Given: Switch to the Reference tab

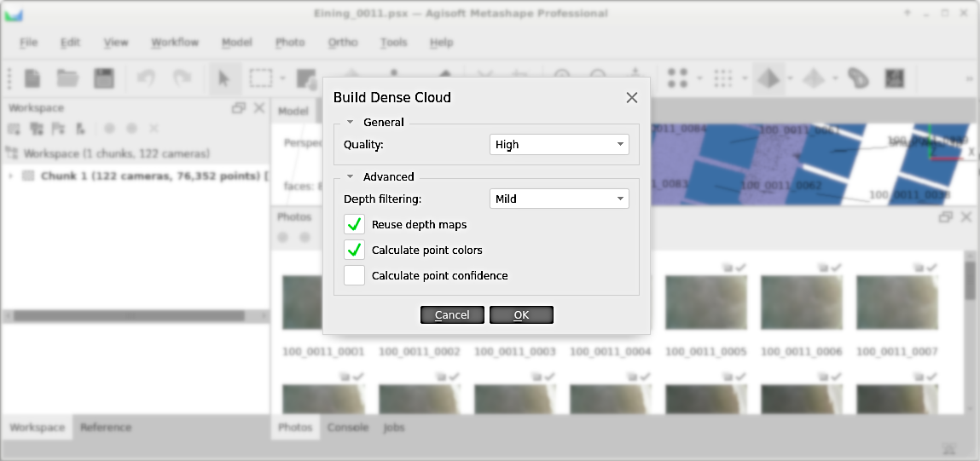Looking at the screenshot, I should pyautogui.click(x=106, y=427).
